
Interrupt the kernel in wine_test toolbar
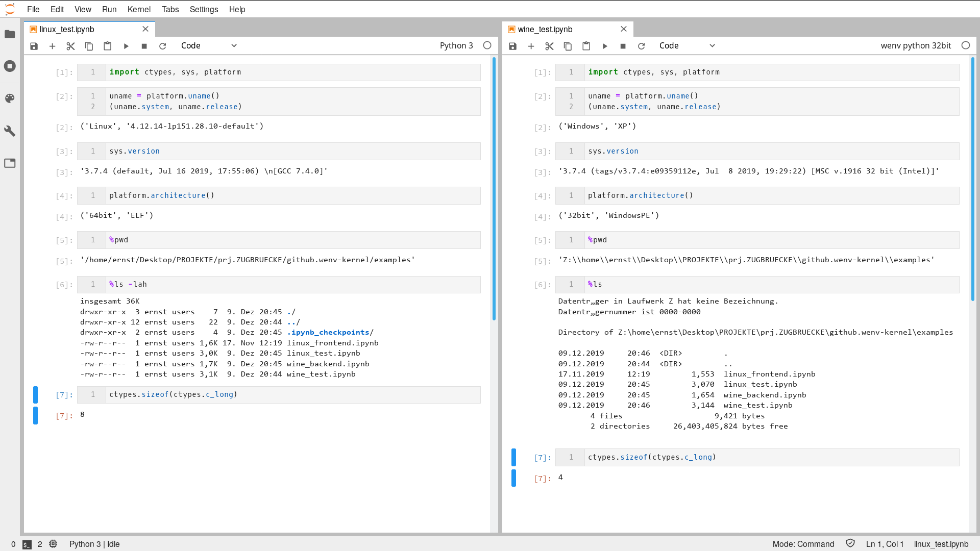pos(623,46)
